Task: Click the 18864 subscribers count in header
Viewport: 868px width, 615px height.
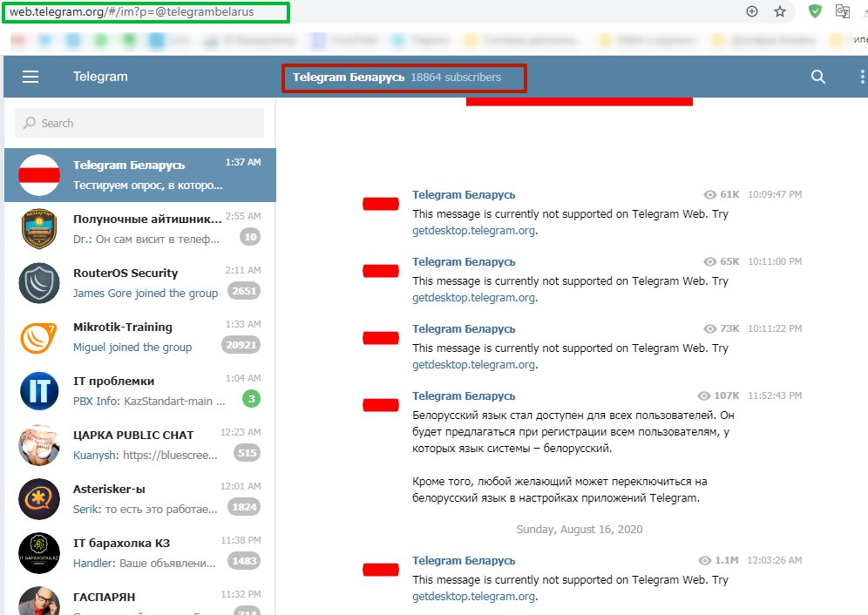Action: click(456, 77)
